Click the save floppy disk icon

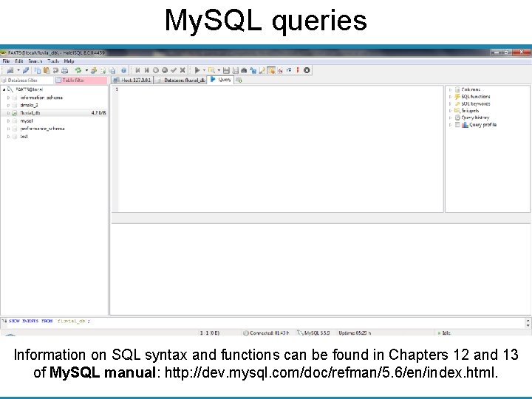226,70
